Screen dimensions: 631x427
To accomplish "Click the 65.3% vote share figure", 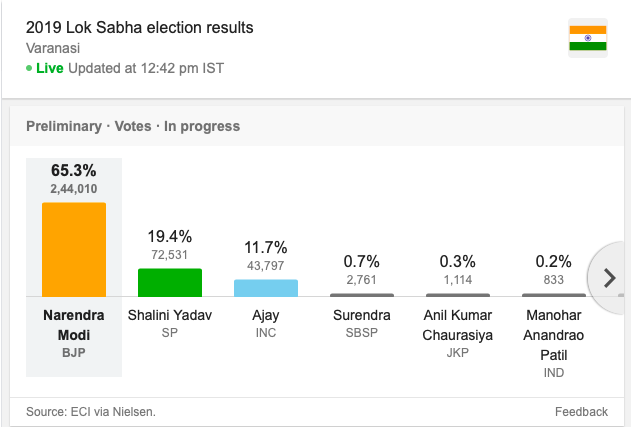I will click(x=74, y=171).
